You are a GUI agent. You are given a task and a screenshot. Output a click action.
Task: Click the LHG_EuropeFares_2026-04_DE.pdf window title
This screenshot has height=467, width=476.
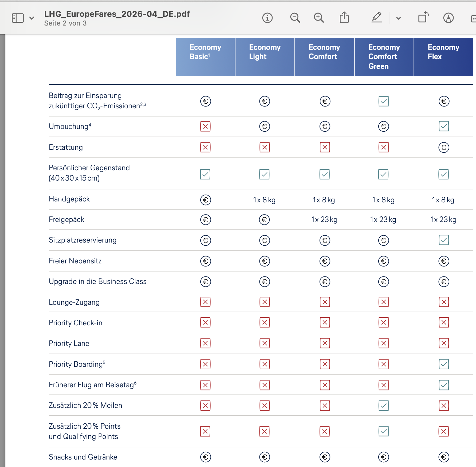(117, 14)
